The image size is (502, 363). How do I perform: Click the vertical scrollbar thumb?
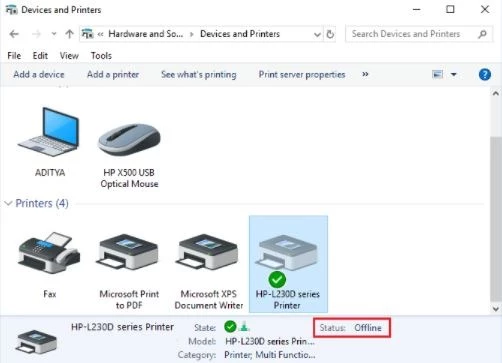click(496, 218)
